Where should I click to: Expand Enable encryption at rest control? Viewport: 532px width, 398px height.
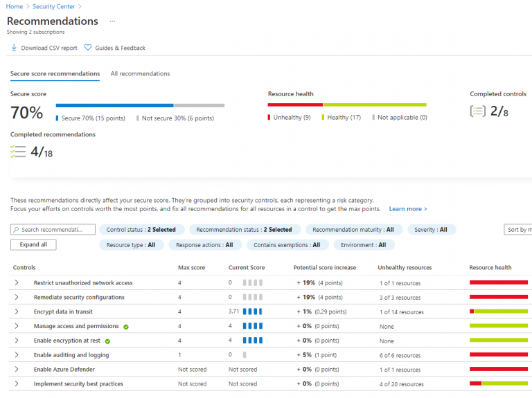tap(17, 341)
